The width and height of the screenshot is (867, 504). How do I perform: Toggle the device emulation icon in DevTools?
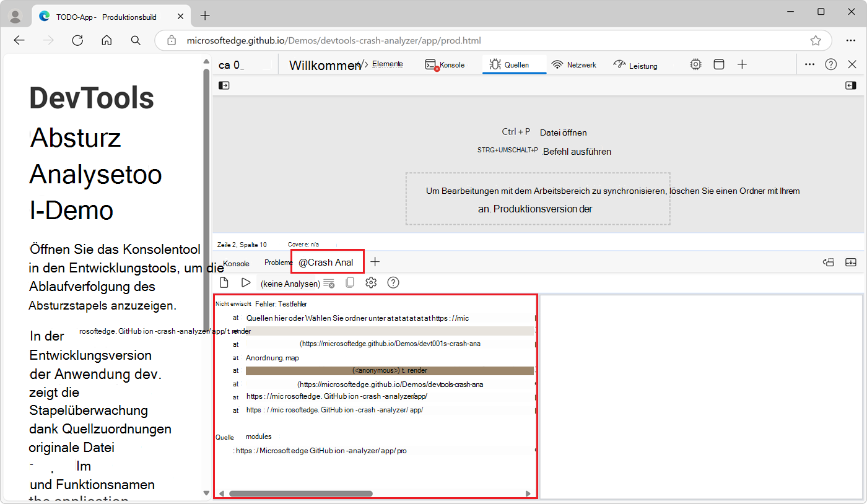[695, 64]
